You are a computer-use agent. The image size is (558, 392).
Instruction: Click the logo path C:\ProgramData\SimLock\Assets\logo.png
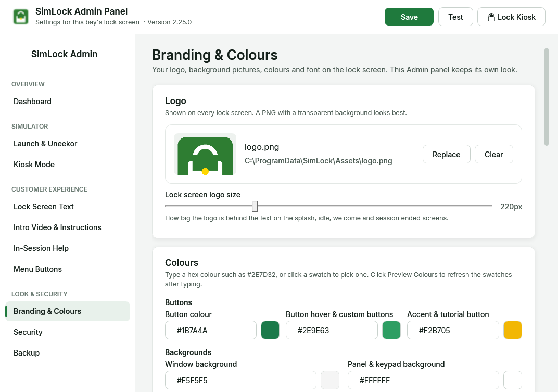coord(318,161)
